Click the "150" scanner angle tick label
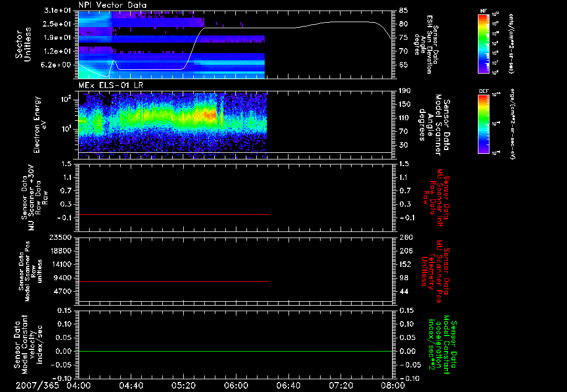Image resolution: width=567 pixels, height=392 pixels. 405,104
